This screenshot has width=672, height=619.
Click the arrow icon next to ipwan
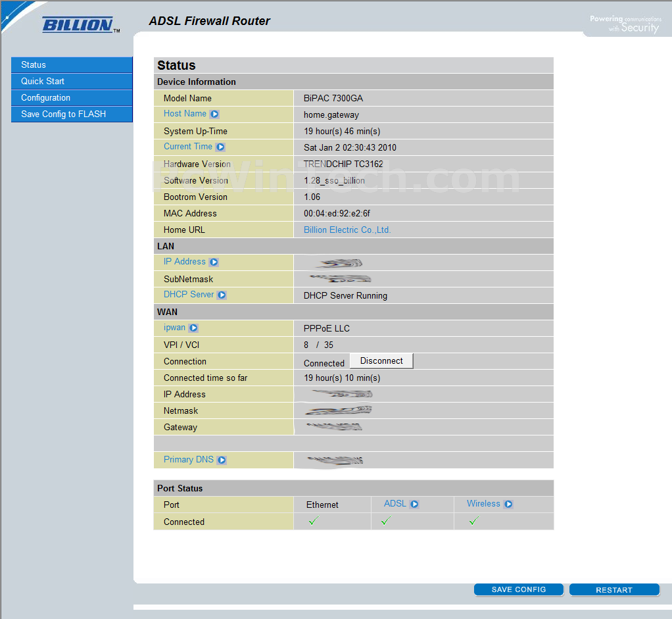pos(194,328)
